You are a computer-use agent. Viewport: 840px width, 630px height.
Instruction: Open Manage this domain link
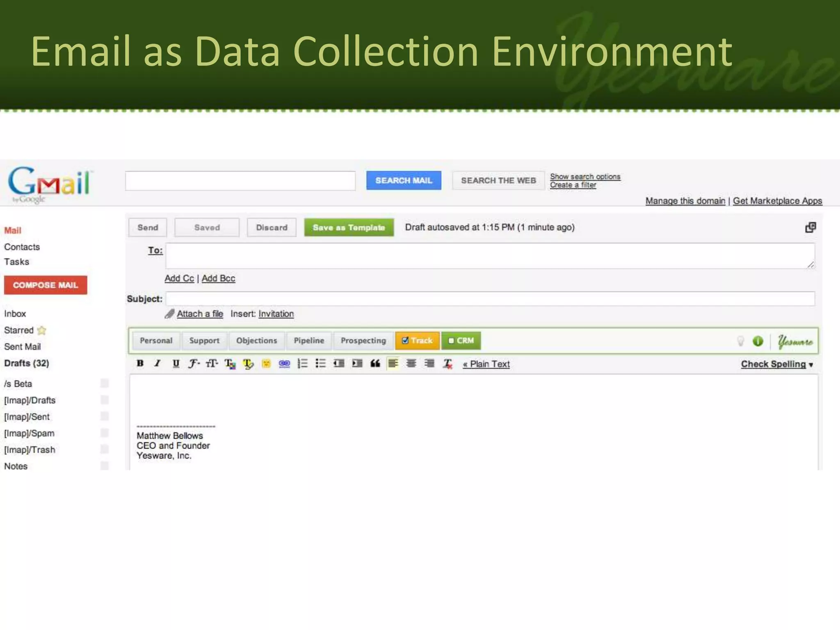pos(685,201)
